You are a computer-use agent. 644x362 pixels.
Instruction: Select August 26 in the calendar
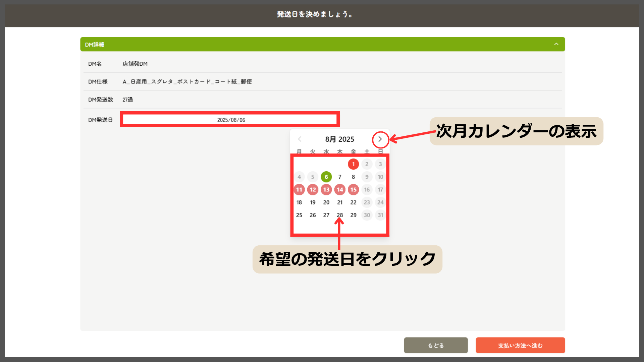[313, 215]
